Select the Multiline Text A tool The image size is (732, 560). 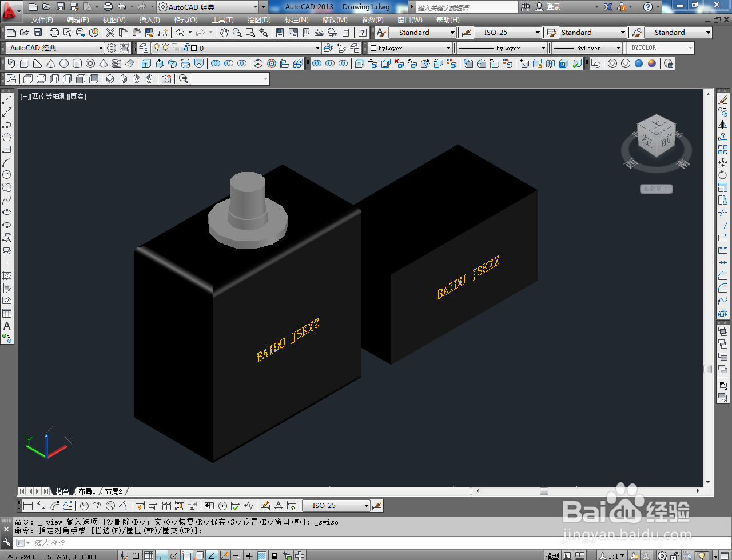(7, 326)
